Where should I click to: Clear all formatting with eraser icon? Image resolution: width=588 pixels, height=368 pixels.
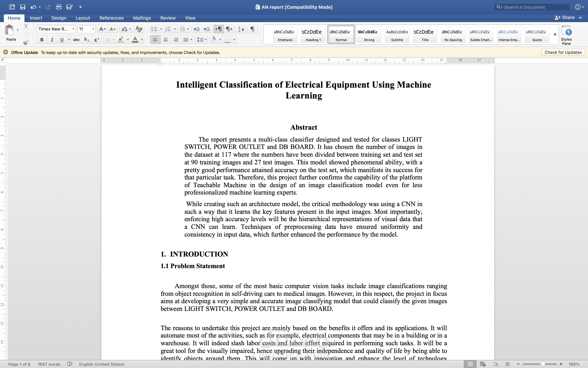point(139,29)
